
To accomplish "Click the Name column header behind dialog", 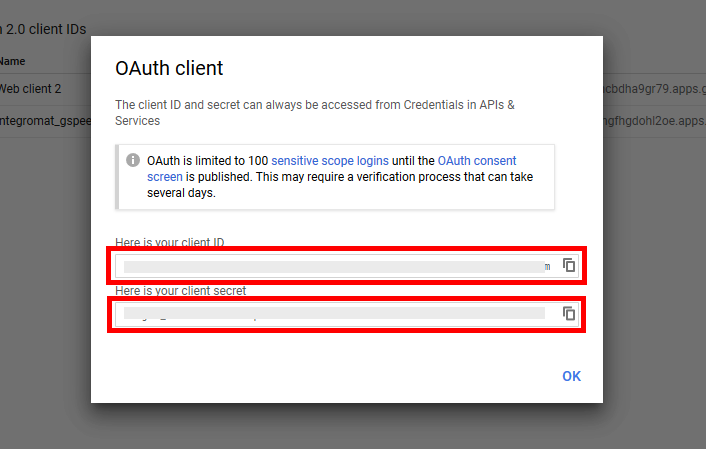I will point(13,61).
